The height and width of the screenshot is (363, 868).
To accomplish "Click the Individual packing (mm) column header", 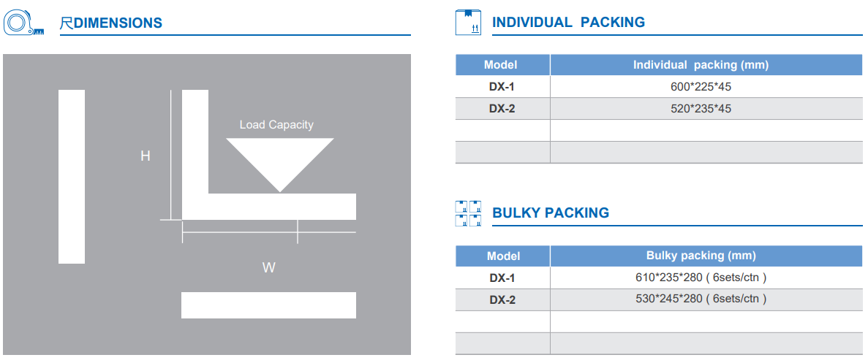I will (x=700, y=65).
